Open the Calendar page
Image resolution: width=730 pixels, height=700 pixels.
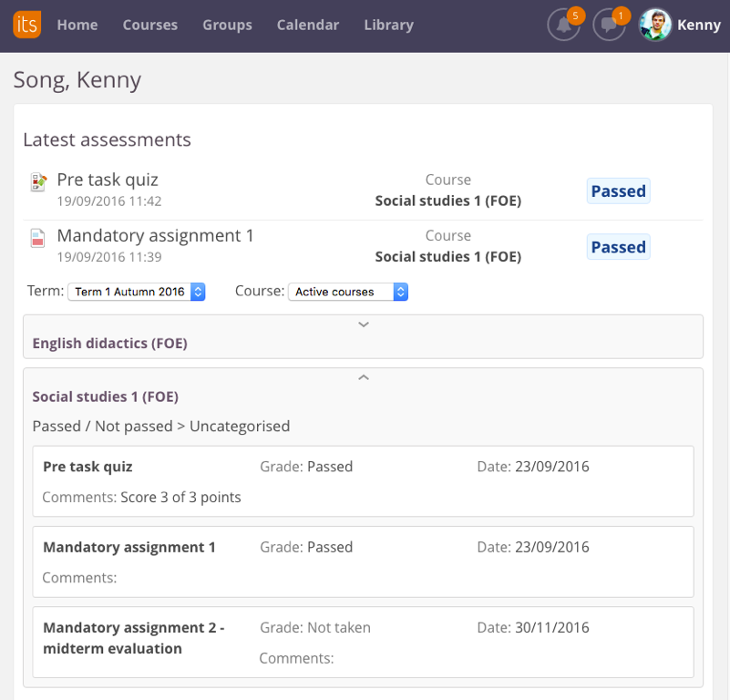pos(308,26)
